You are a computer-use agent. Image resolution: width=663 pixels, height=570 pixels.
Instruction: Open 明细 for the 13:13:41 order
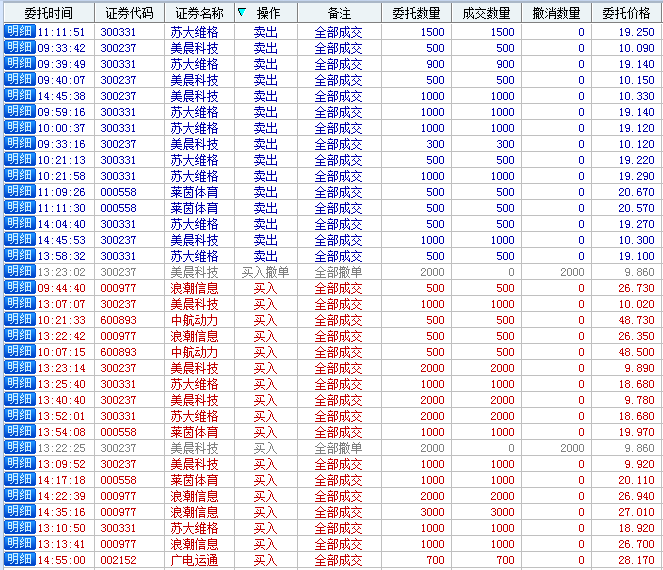coord(19,544)
